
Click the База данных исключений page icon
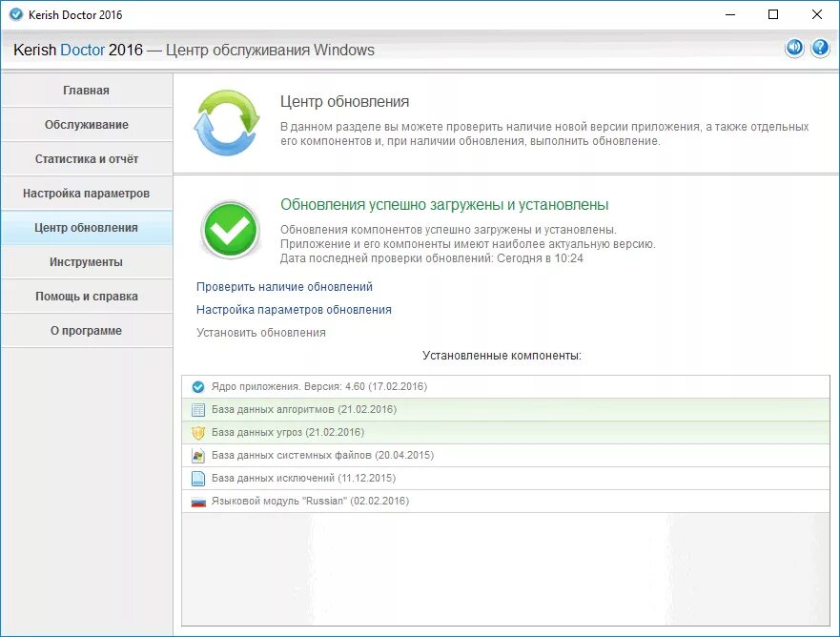[198, 479]
